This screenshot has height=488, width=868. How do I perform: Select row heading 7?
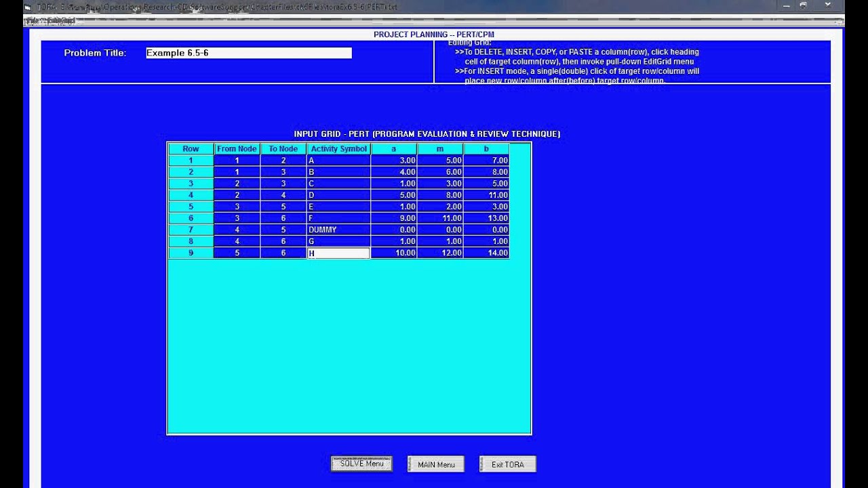[191, 230]
